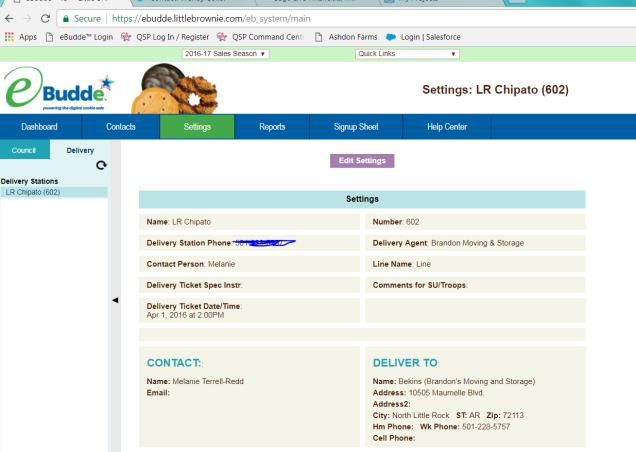Click the Secure padlock icon

point(66,19)
